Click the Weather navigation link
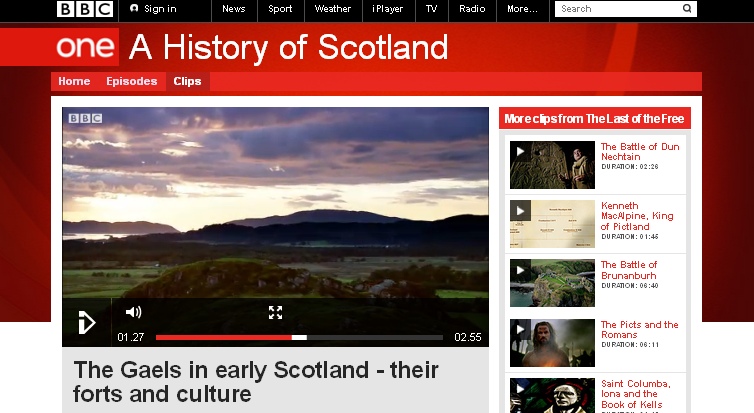The image size is (754, 413). pyautogui.click(x=332, y=9)
